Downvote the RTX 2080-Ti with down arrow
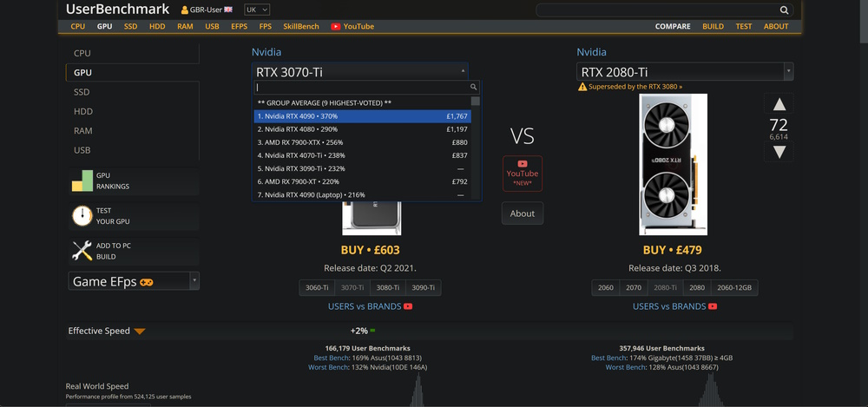The image size is (868, 407). 779,151
